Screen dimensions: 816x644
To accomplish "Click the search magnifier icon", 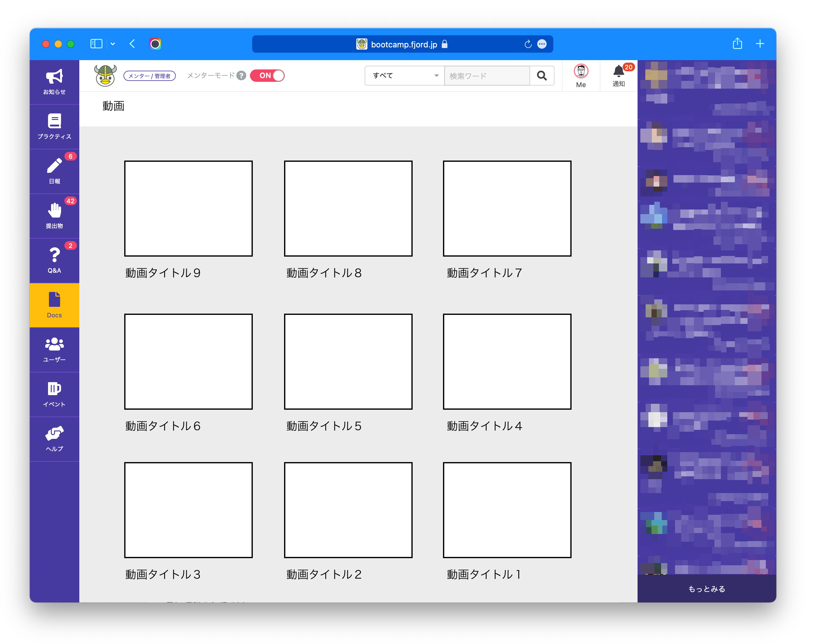I will tap(542, 75).
